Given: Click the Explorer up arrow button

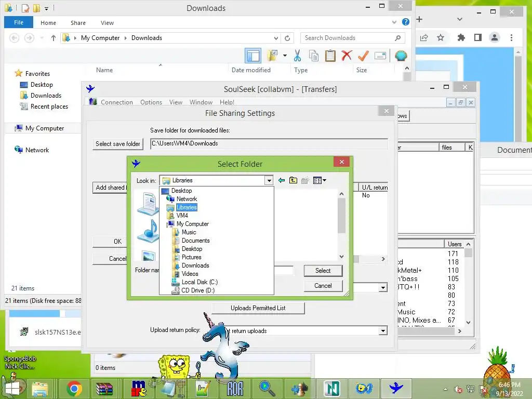Looking at the screenshot, I should [54, 38].
